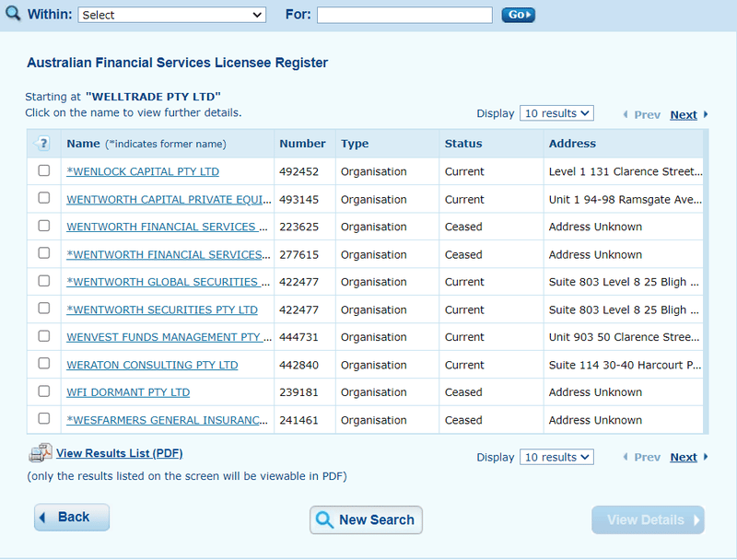Click the top Prev link
This screenshot has height=560, width=737.
tap(647, 114)
